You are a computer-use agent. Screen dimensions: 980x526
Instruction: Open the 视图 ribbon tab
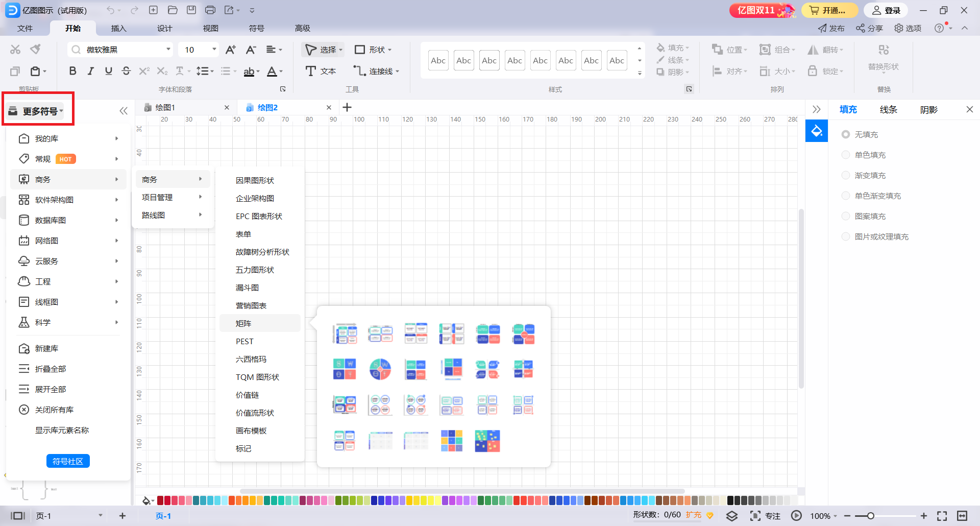pos(210,28)
